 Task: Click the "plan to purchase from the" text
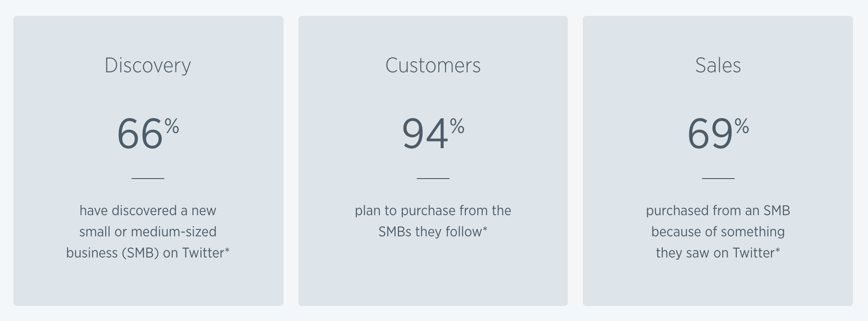(433, 211)
